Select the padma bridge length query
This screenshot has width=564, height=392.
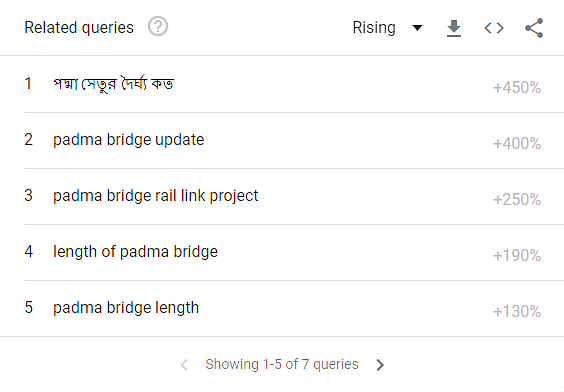pos(126,307)
